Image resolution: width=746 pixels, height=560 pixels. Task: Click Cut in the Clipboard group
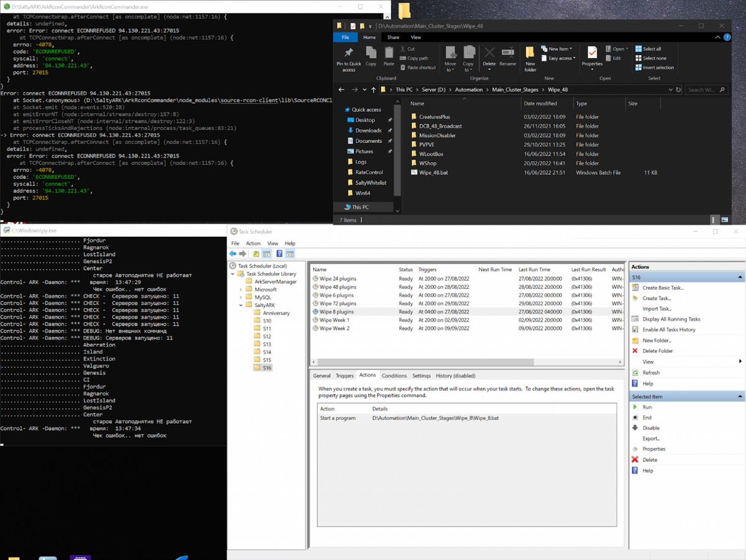(x=407, y=49)
